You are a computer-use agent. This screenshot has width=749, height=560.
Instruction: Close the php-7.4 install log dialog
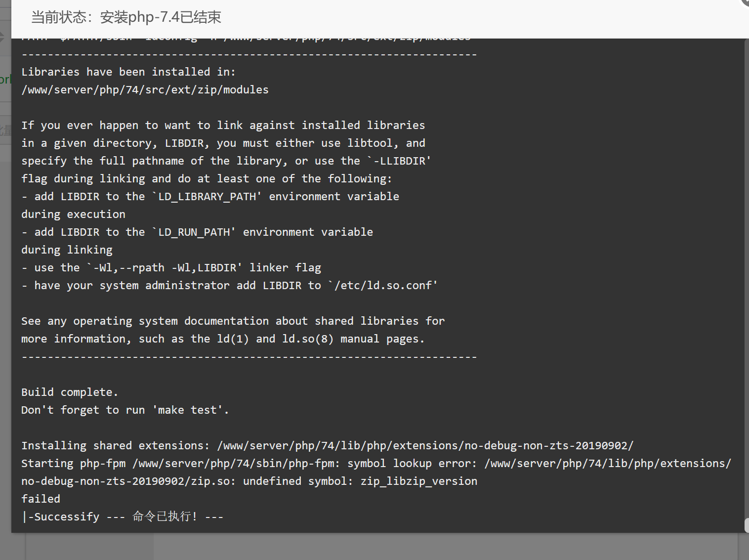tap(746, 2)
